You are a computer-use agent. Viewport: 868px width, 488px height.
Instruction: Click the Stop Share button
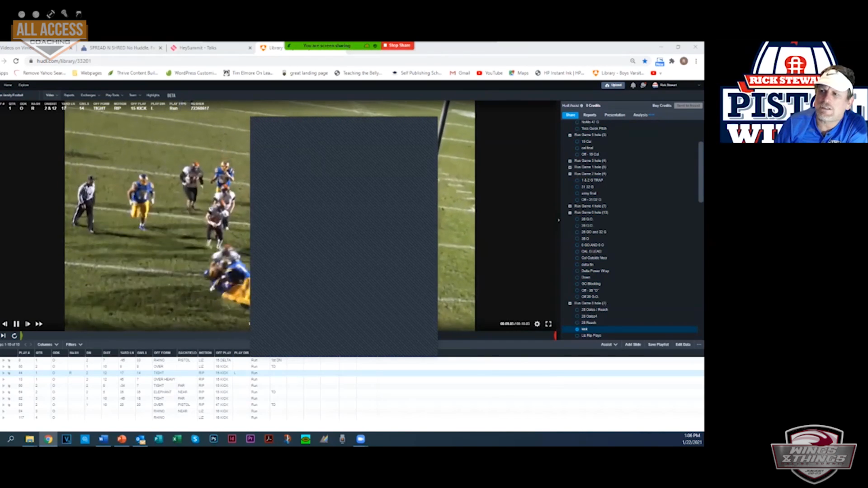coord(397,45)
